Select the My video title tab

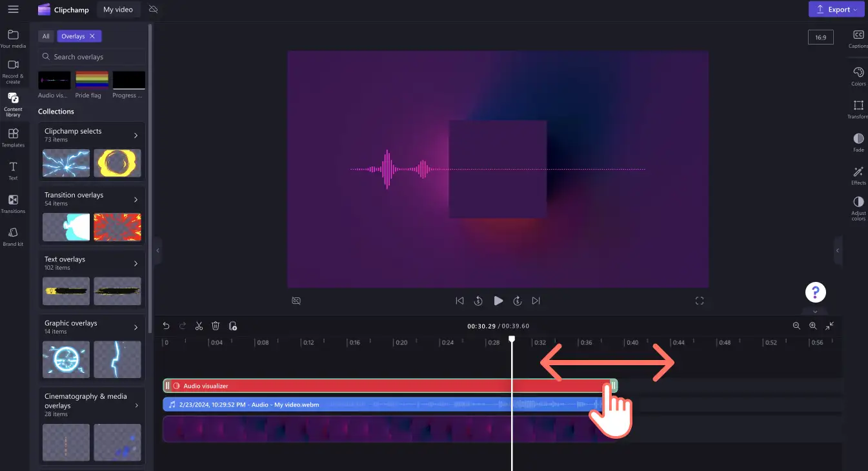(x=118, y=9)
